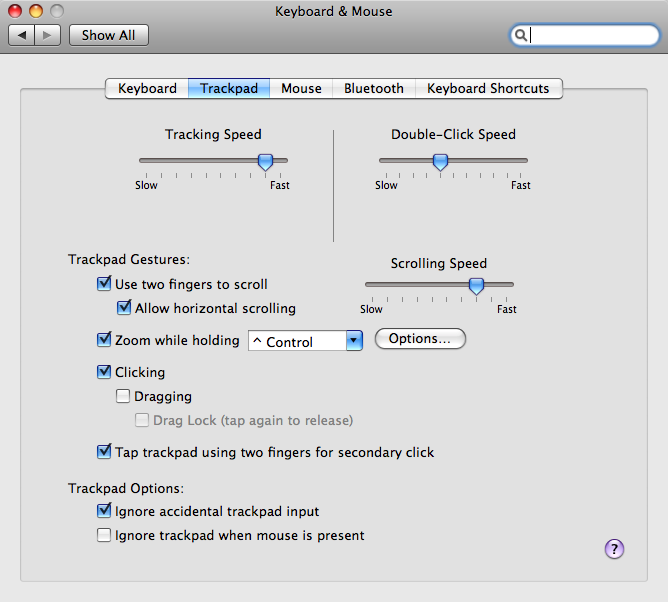Viewport: 668px width, 602px height.
Task: Click the yellow minimize window button
Action: pos(36,11)
